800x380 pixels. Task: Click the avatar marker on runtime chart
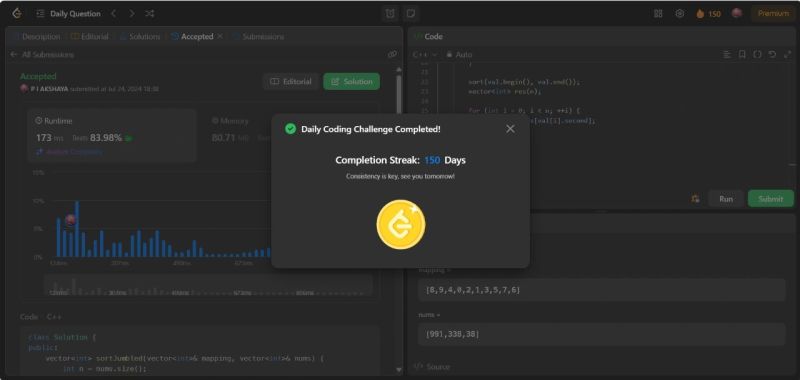[x=70, y=220]
